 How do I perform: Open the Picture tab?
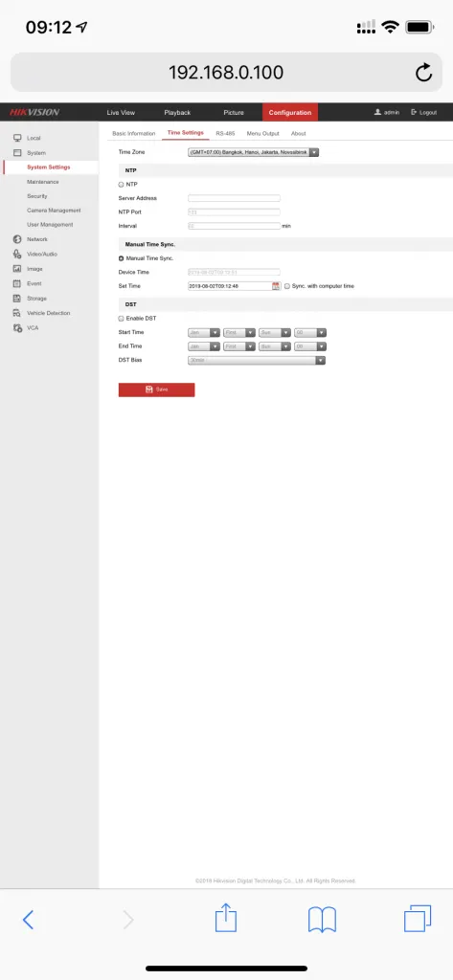click(x=234, y=113)
